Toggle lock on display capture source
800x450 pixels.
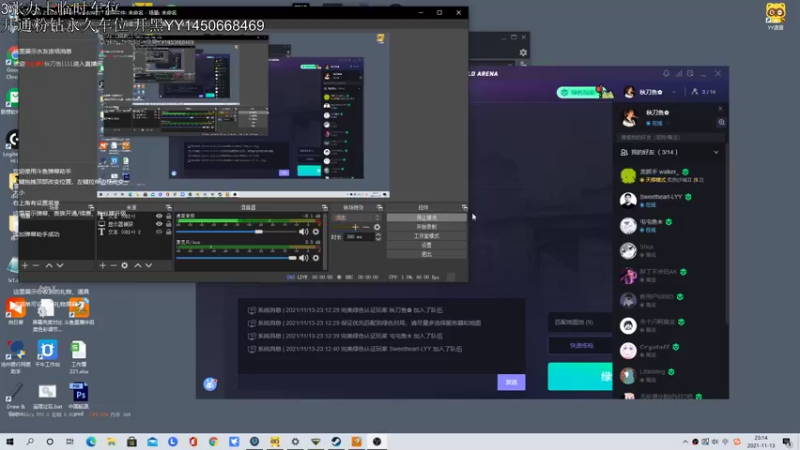(168, 224)
